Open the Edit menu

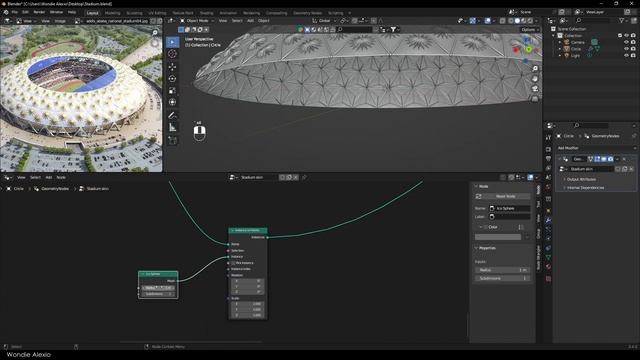tap(25, 12)
